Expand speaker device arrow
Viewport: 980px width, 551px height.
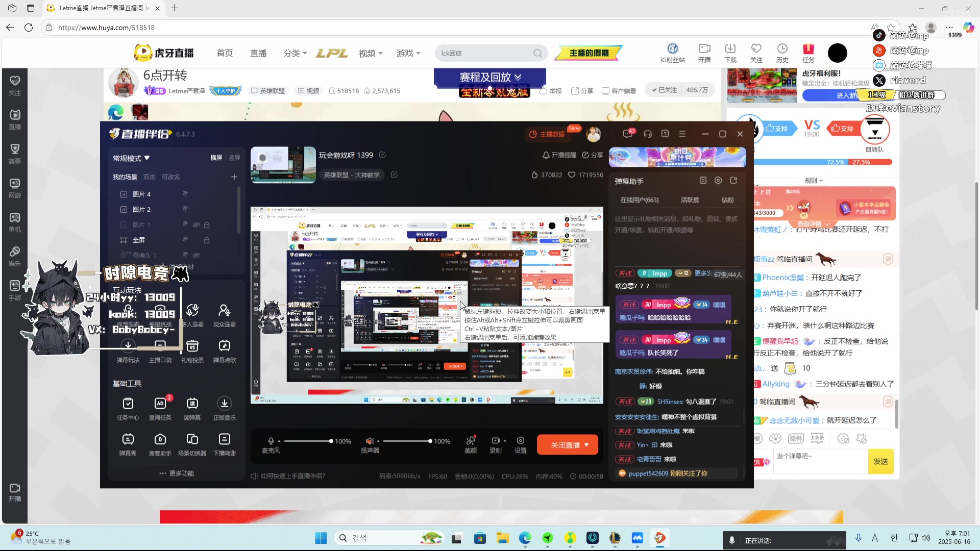point(378,441)
